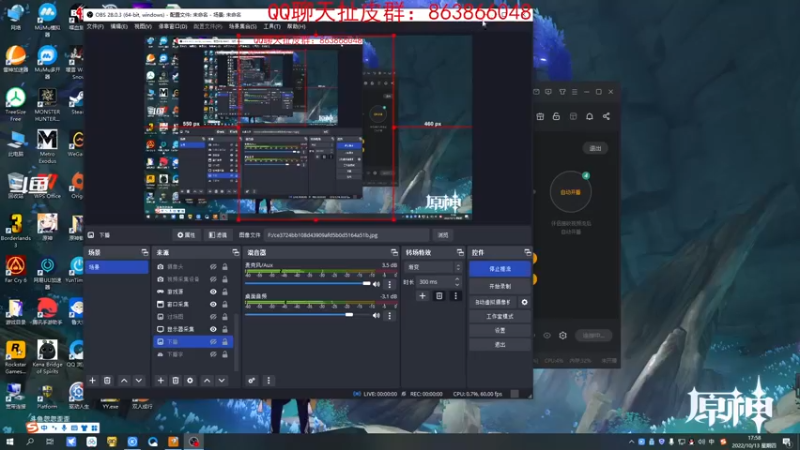This screenshot has width=800, height=450.
Task: Add a new scene transition
Action: click(x=422, y=296)
